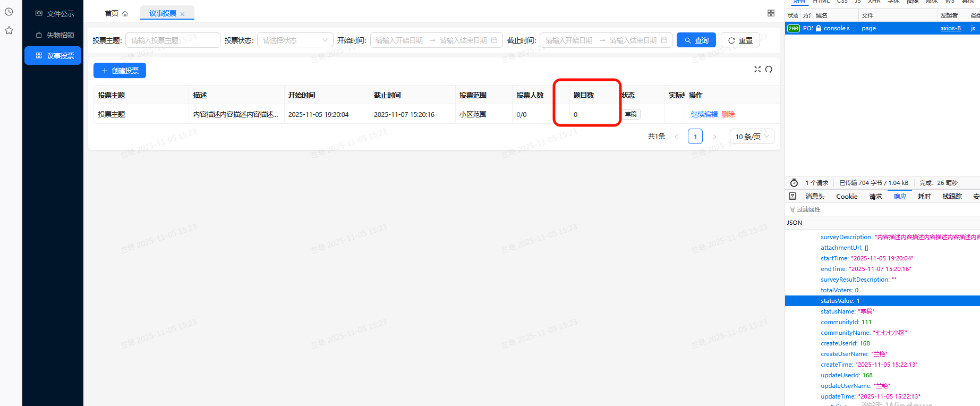
Task: Click the grid layout icon at top right
Action: pos(771,13)
